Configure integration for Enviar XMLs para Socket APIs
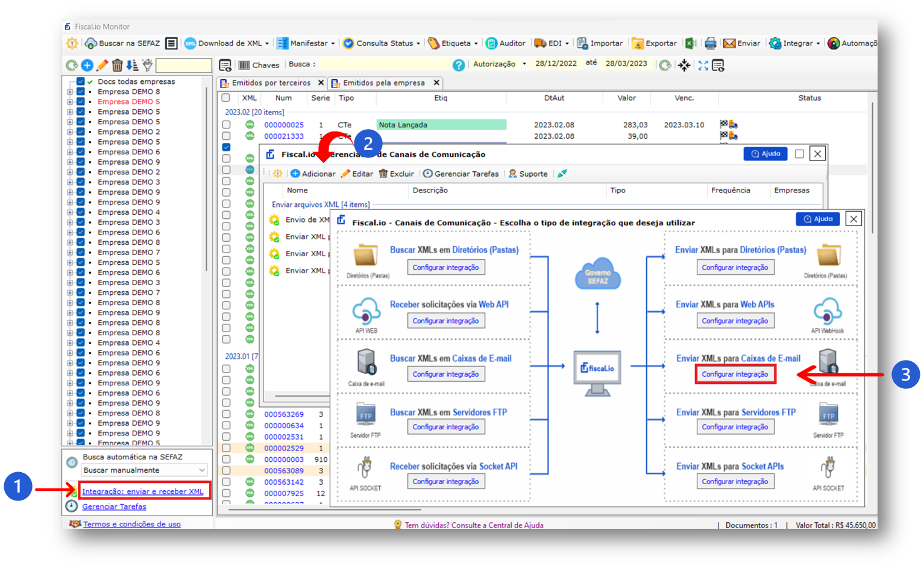 (x=735, y=482)
